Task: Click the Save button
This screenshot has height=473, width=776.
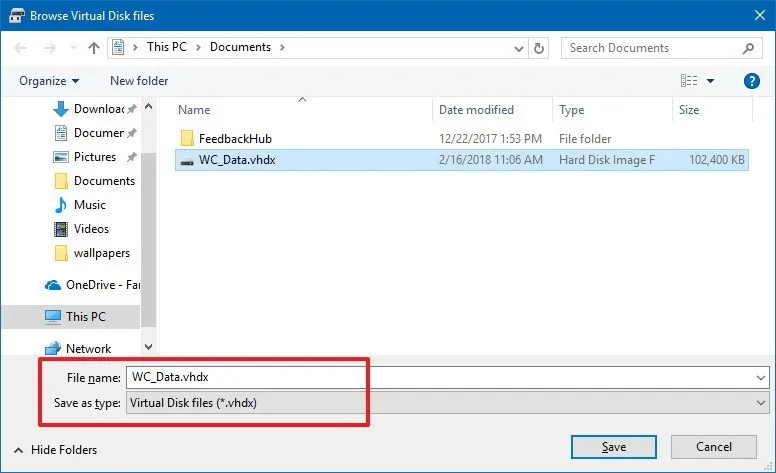Action: click(614, 447)
